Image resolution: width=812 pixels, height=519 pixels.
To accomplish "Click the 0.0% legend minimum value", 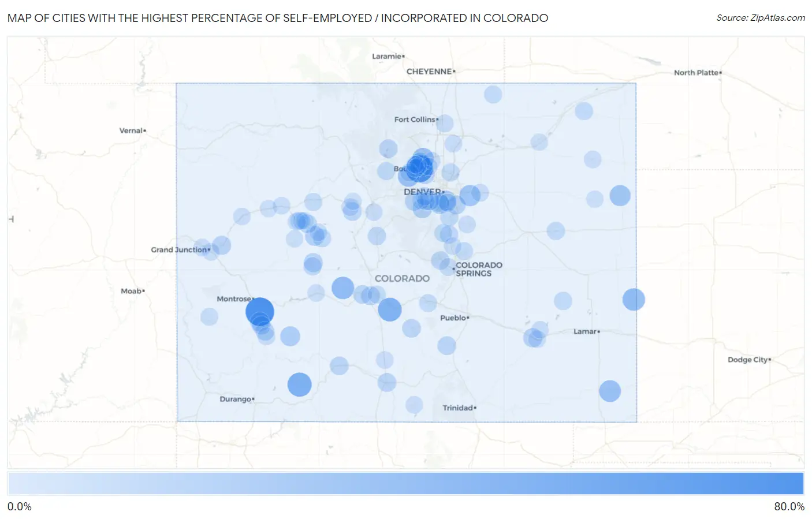I will (x=20, y=506).
